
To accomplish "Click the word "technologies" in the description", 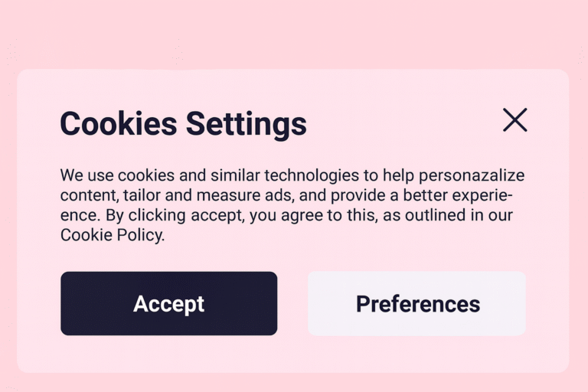I will pos(298,175).
